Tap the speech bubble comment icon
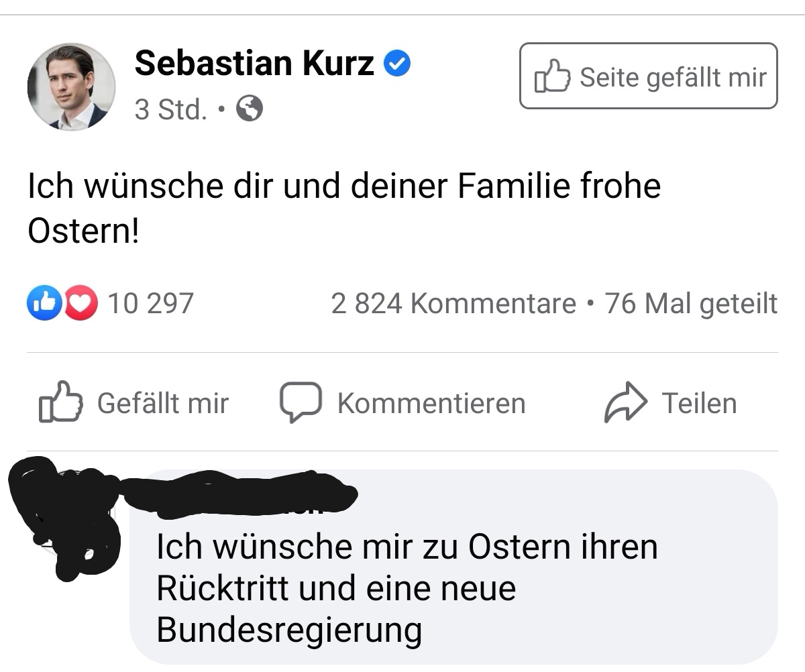The width and height of the screenshot is (805, 672). (x=300, y=402)
